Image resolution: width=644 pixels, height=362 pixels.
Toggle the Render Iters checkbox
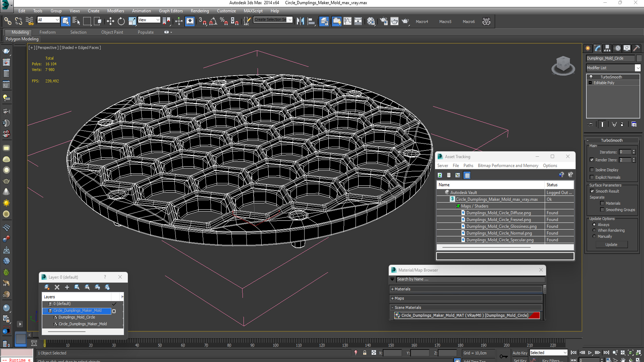pos(592,160)
